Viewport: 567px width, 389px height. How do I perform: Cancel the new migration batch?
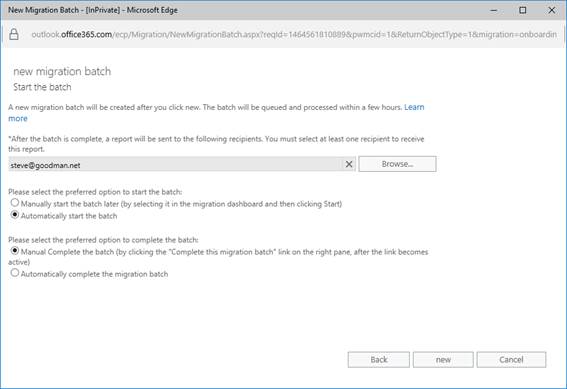tap(511, 360)
